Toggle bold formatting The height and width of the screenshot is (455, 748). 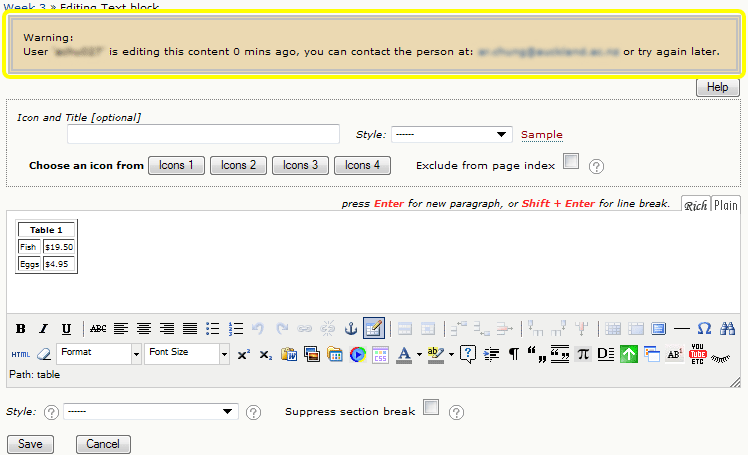point(21,329)
